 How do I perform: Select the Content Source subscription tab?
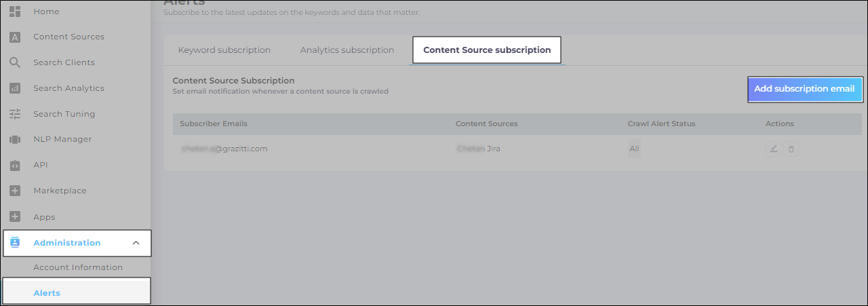point(487,50)
